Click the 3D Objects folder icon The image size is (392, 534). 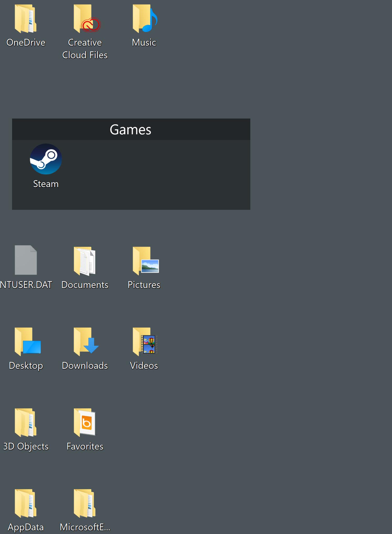[26, 423]
